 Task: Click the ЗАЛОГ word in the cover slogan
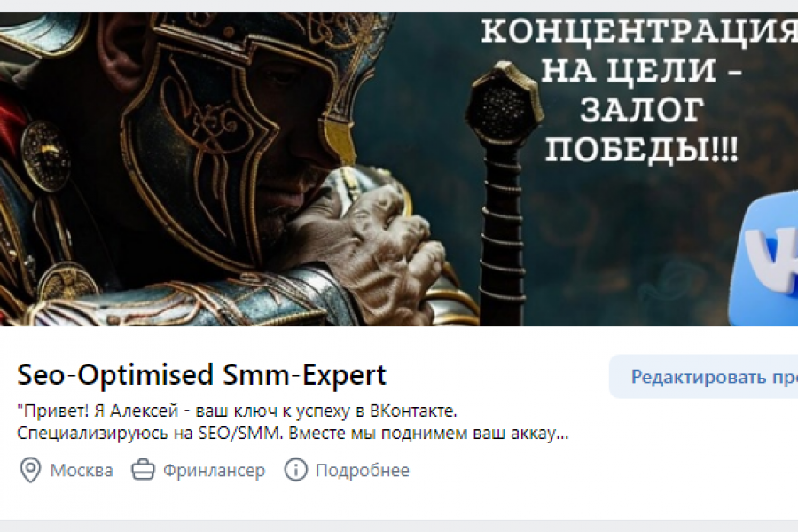642,111
